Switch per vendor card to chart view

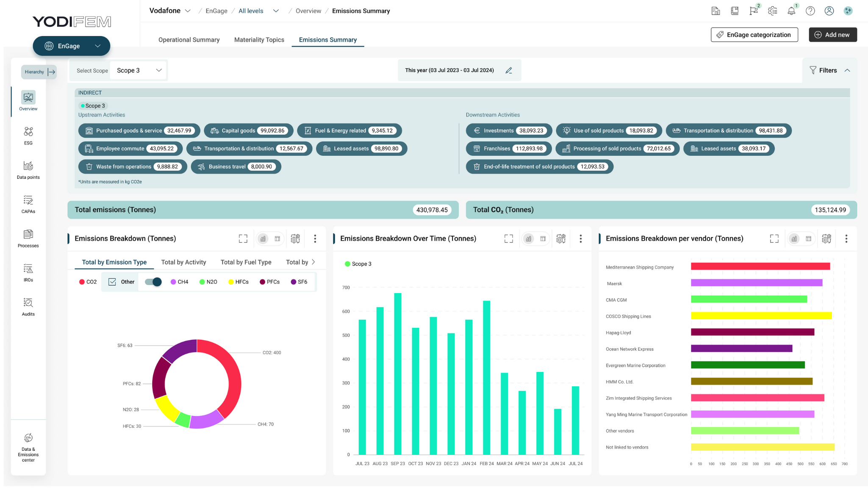click(794, 239)
